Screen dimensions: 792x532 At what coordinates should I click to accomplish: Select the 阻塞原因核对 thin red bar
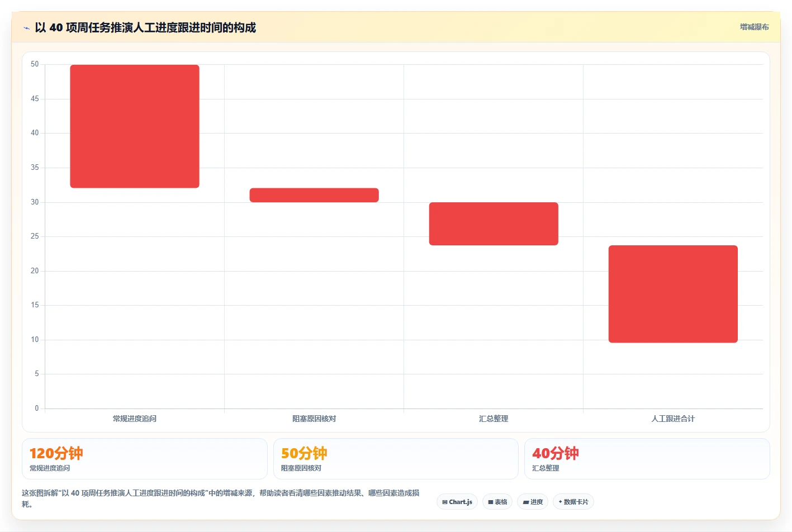click(x=314, y=195)
